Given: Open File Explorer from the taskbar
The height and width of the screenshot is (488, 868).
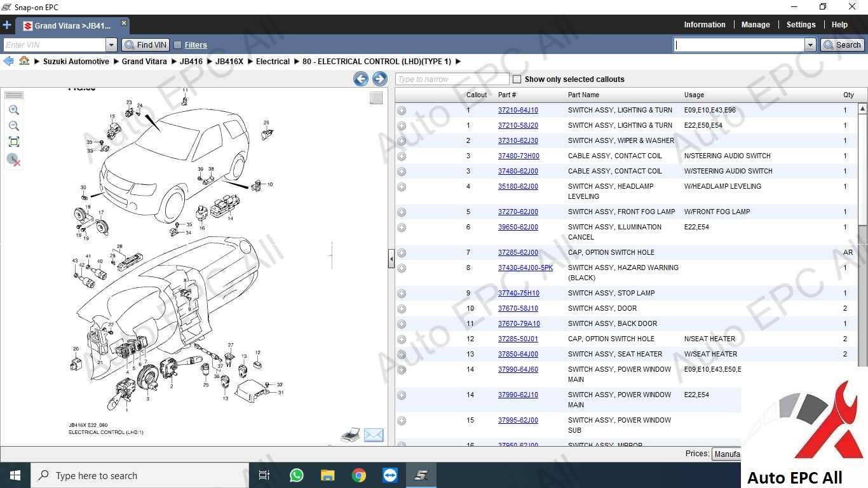Looking at the screenshot, I should 327,475.
